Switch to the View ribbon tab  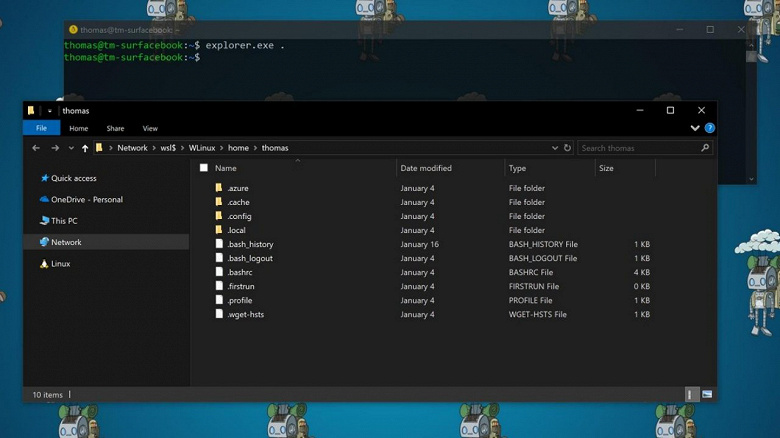tap(150, 128)
